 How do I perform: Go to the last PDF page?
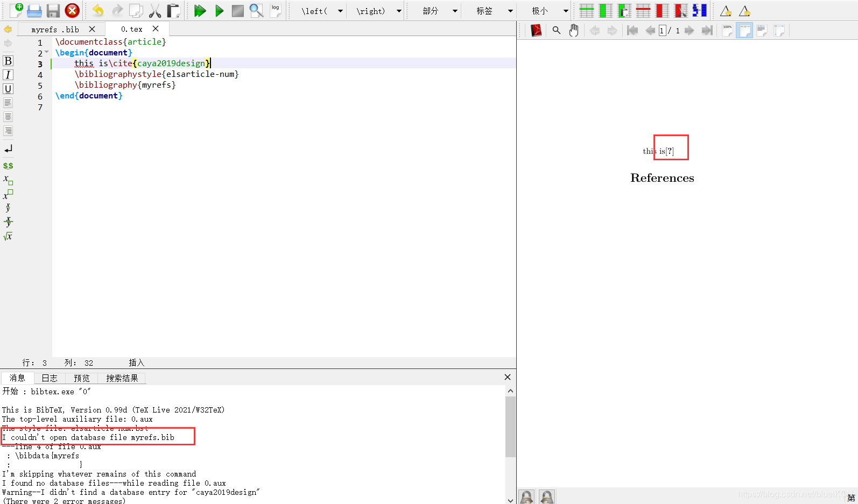click(707, 31)
